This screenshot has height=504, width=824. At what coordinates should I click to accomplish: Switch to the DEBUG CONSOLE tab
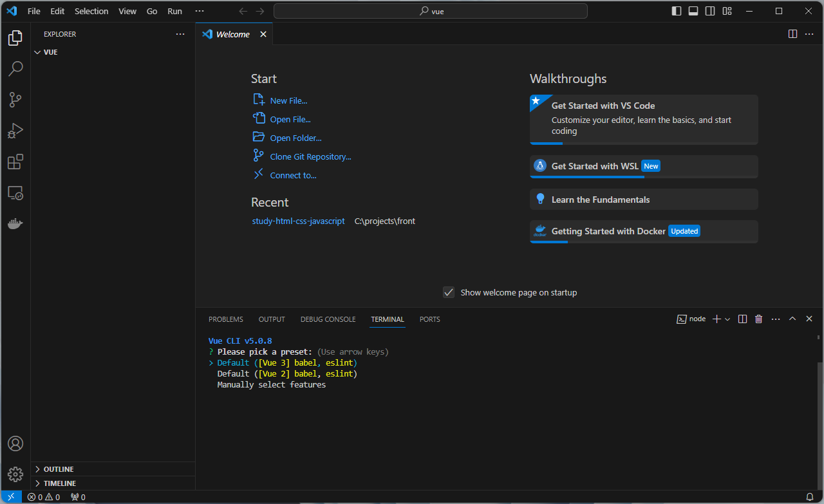(x=328, y=319)
